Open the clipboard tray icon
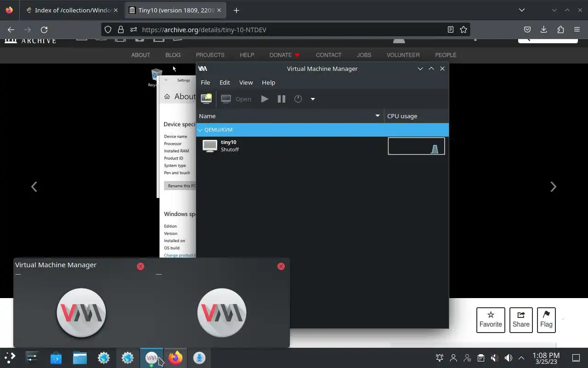This screenshot has width=588, height=368. (481, 358)
